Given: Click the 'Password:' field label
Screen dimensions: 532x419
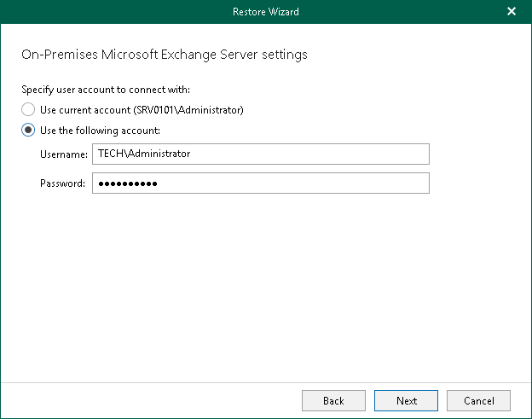Looking at the screenshot, I should [x=62, y=184].
